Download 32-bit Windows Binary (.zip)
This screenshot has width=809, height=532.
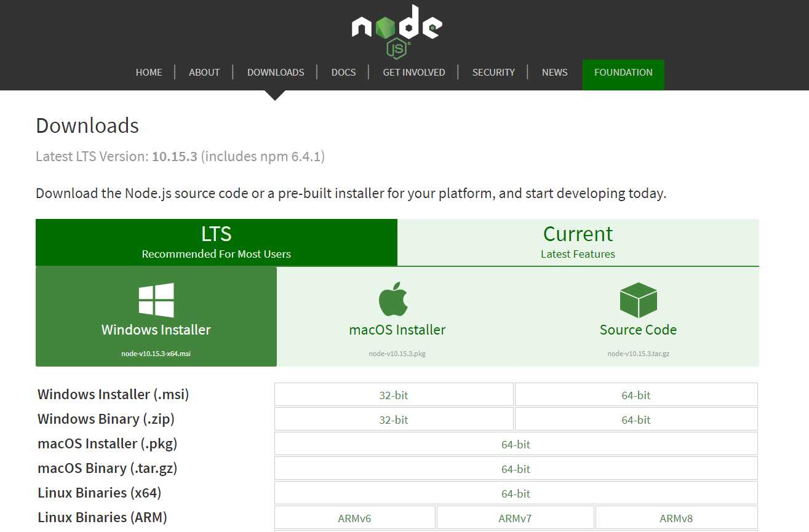(x=394, y=419)
